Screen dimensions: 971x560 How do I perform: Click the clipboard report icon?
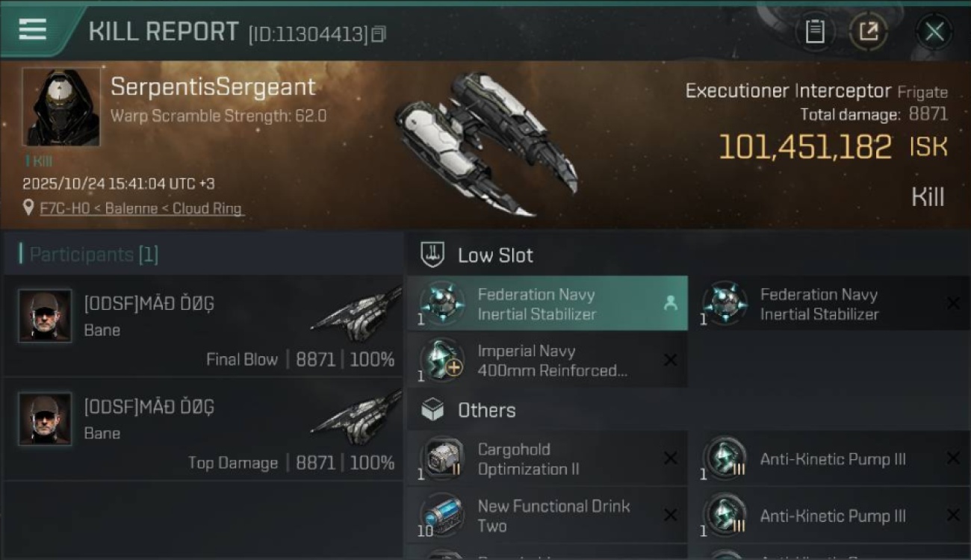coord(815,31)
